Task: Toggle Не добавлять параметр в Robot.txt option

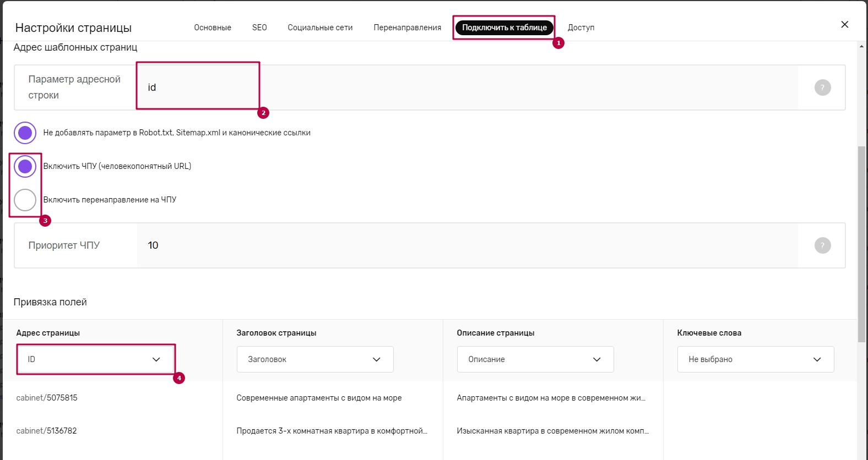Action: 25,133
